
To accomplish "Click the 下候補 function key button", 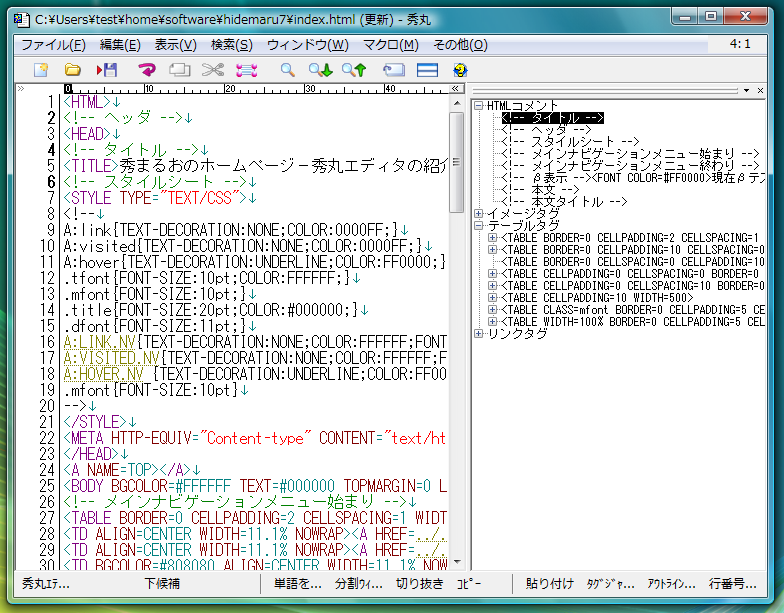I will coord(162,584).
